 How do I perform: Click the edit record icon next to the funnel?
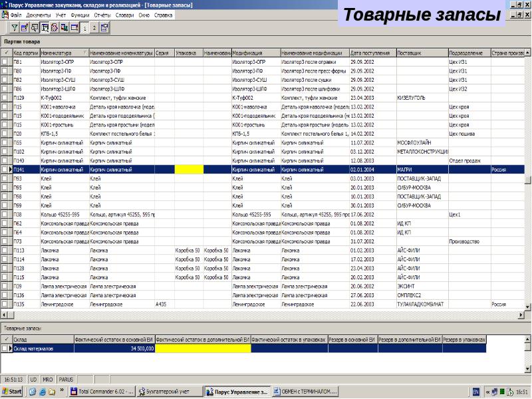point(25,28)
